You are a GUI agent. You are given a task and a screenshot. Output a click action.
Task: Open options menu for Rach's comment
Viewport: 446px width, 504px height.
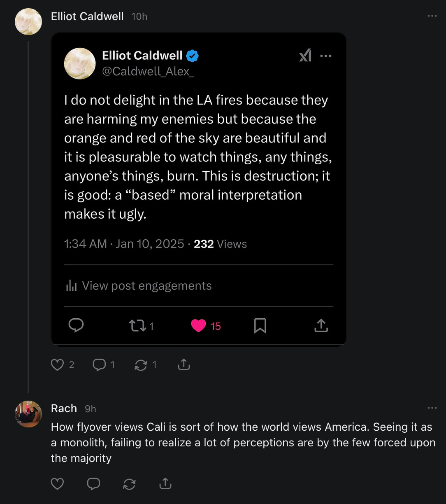point(432,408)
